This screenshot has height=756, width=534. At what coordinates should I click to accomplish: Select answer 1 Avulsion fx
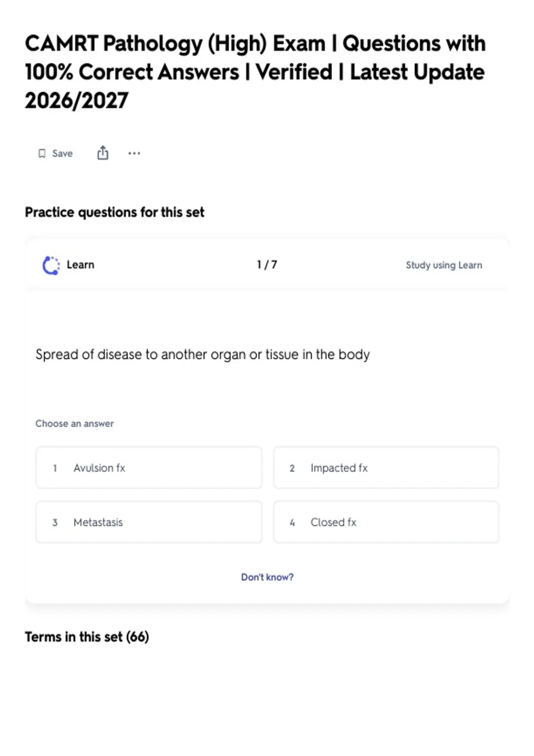point(149,468)
